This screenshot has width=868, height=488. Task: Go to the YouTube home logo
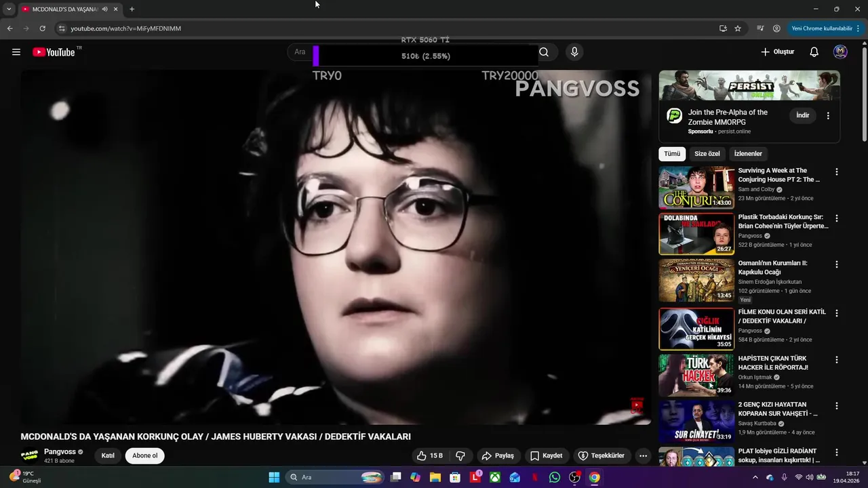pos(54,52)
